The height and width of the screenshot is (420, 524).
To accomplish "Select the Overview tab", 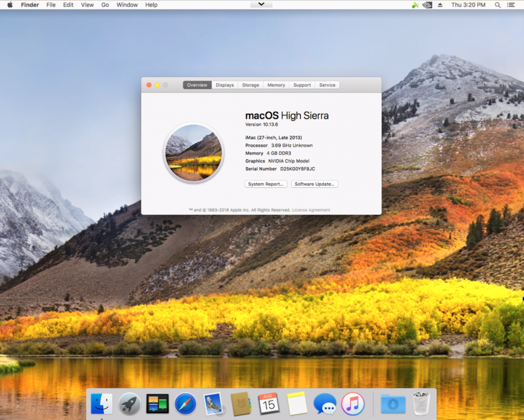I will click(197, 85).
